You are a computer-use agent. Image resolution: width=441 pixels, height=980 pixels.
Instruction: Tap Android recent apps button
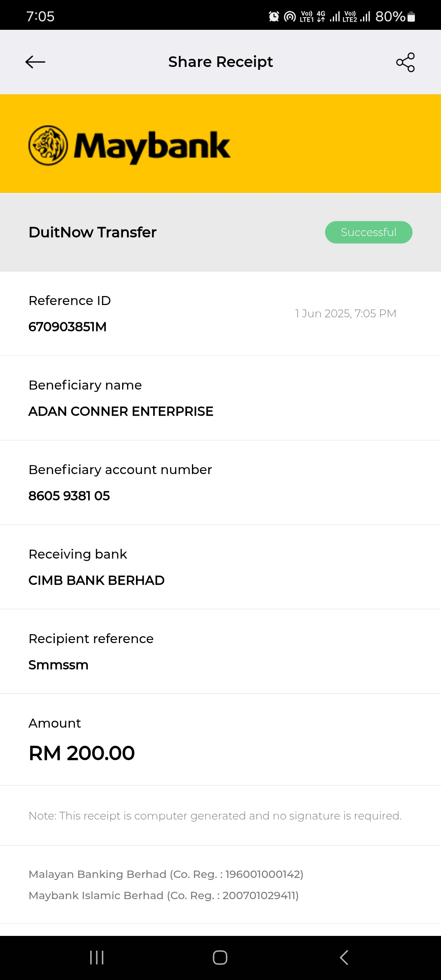[97, 957]
